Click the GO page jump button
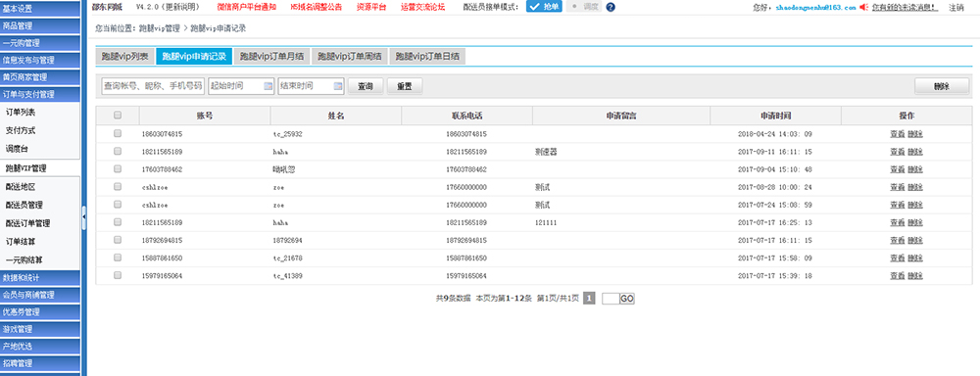The image size is (980, 376). coord(627,300)
